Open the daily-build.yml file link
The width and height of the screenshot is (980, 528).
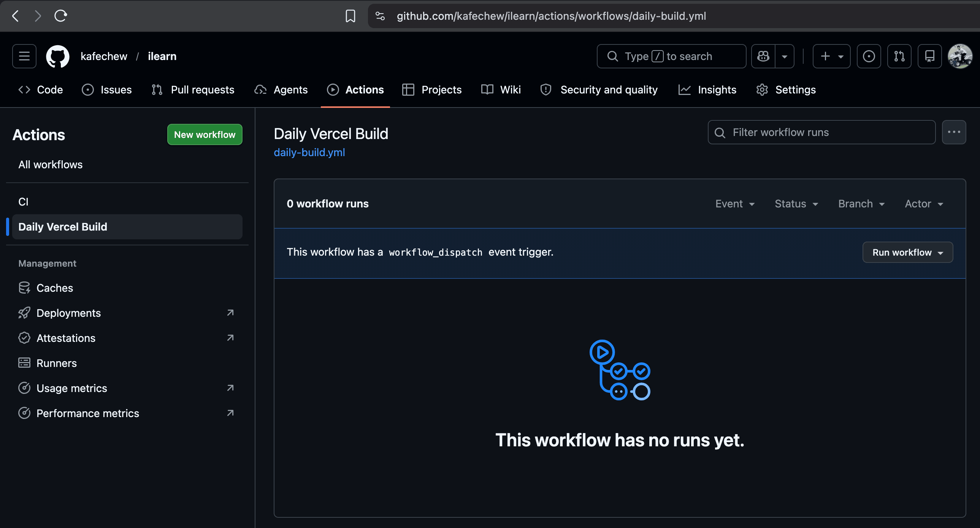[309, 152]
